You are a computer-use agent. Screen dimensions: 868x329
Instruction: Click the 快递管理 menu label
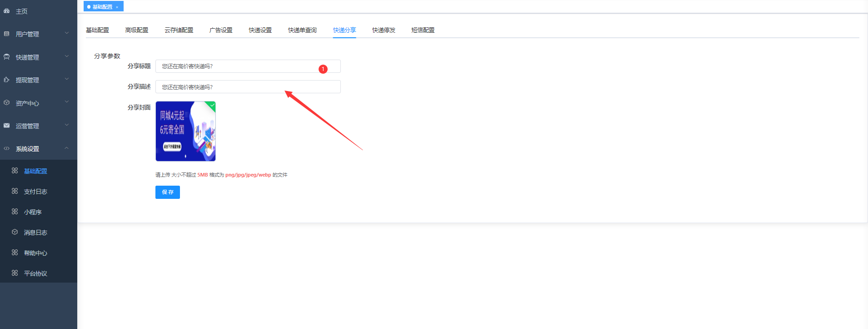pyautogui.click(x=27, y=57)
